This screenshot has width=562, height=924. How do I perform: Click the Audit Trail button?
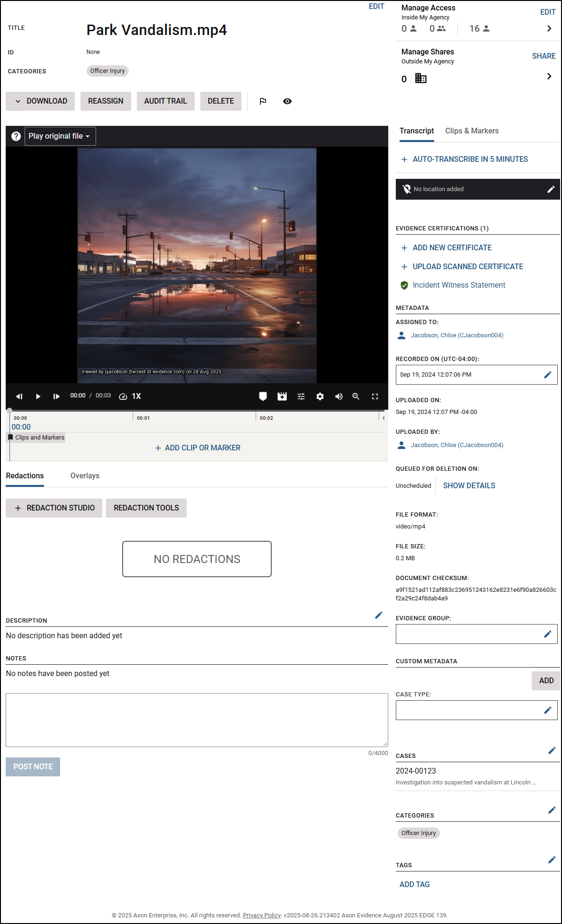pos(165,101)
